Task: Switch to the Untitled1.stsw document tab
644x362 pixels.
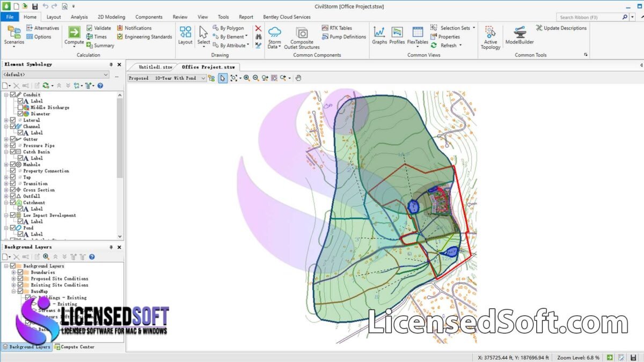Action: point(155,67)
